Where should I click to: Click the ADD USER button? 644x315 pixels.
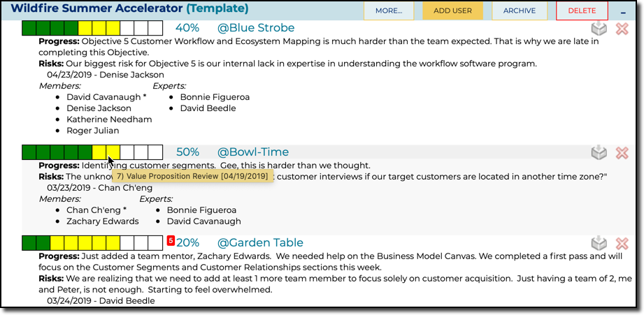pos(452,11)
